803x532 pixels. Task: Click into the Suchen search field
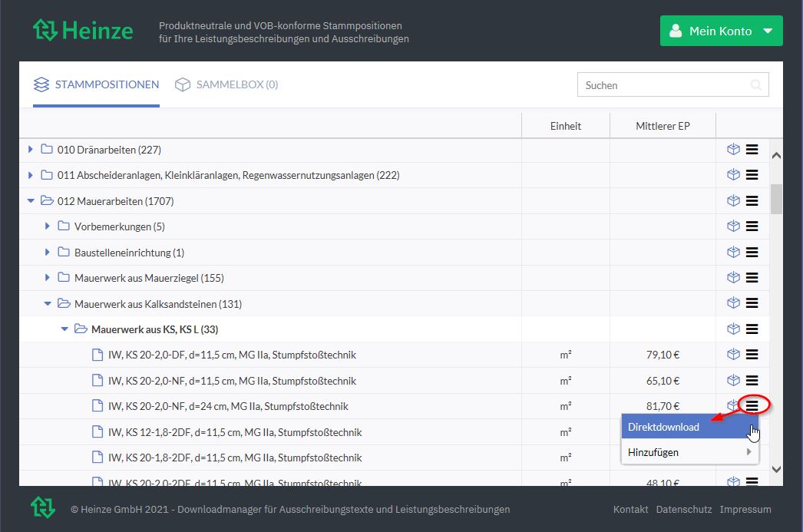pyautogui.click(x=660, y=85)
